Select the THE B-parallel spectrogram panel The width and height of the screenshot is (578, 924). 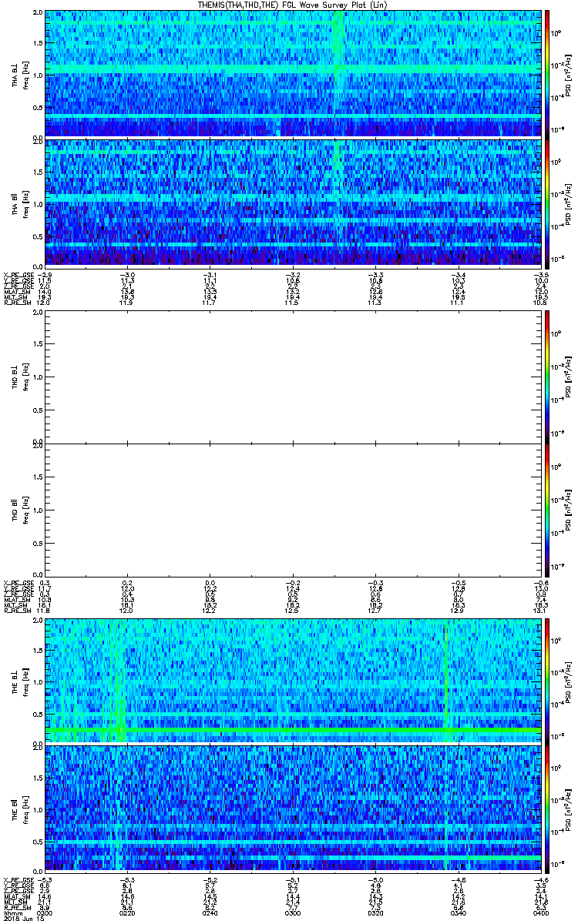pyautogui.click(x=291, y=808)
